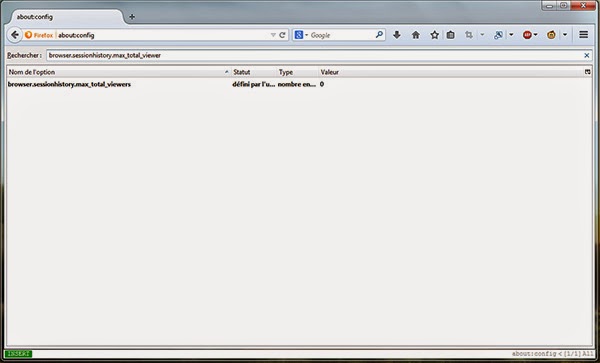The image size is (600, 363).
Task: Open the crop tool dropdown arrow
Action: click(482, 35)
